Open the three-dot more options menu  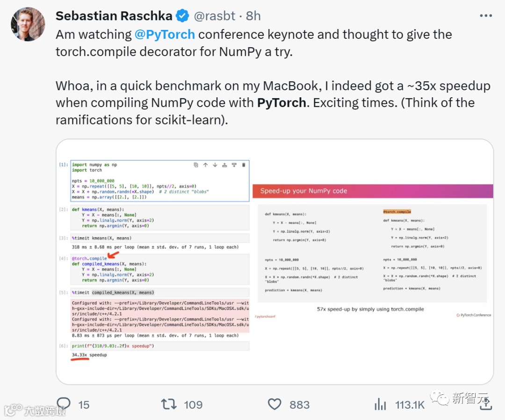point(486,15)
